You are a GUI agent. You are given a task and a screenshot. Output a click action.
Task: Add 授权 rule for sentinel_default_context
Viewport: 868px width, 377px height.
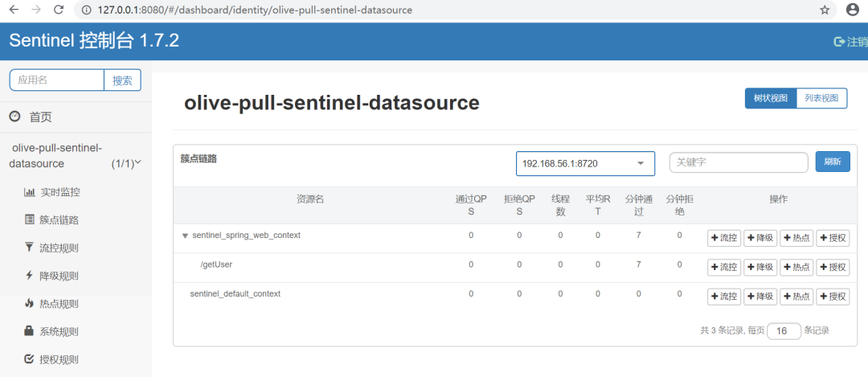[833, 297]
